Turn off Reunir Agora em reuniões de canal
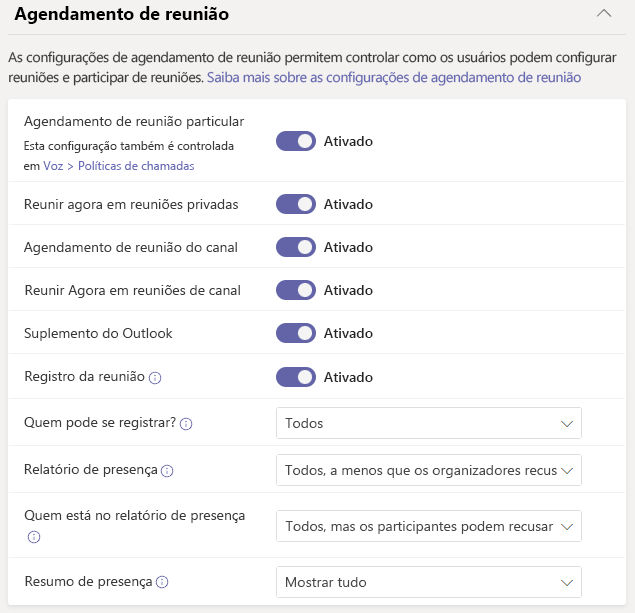The height and width of the screenshot is (613, 635). pos(296,290)
